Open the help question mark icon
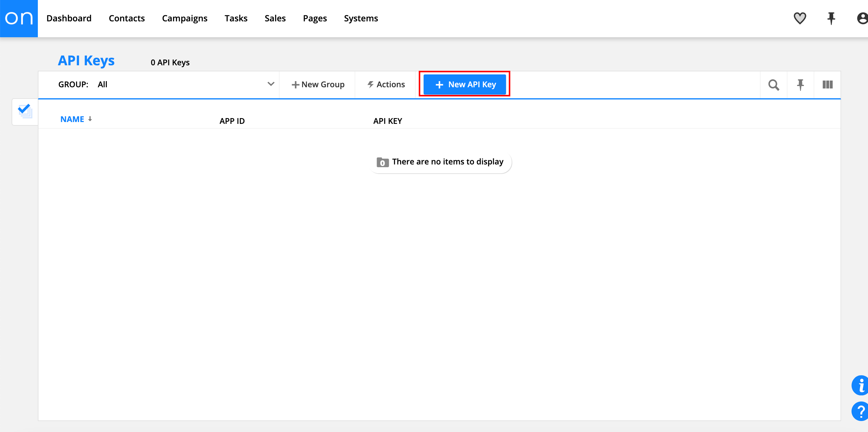Screen dimensions: 868x432 coord(860,411)
